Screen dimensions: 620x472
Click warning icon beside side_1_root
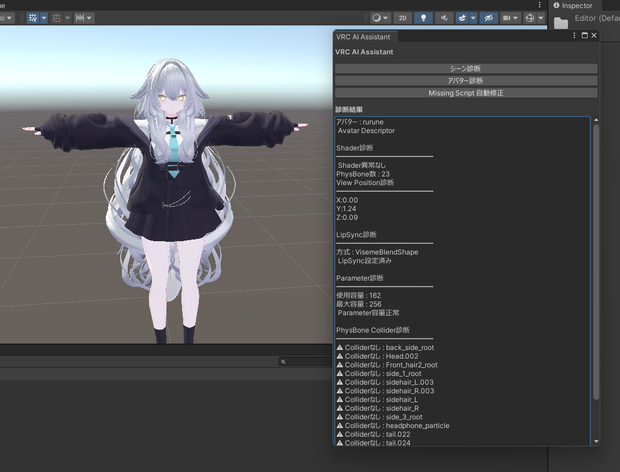[340, 374]
